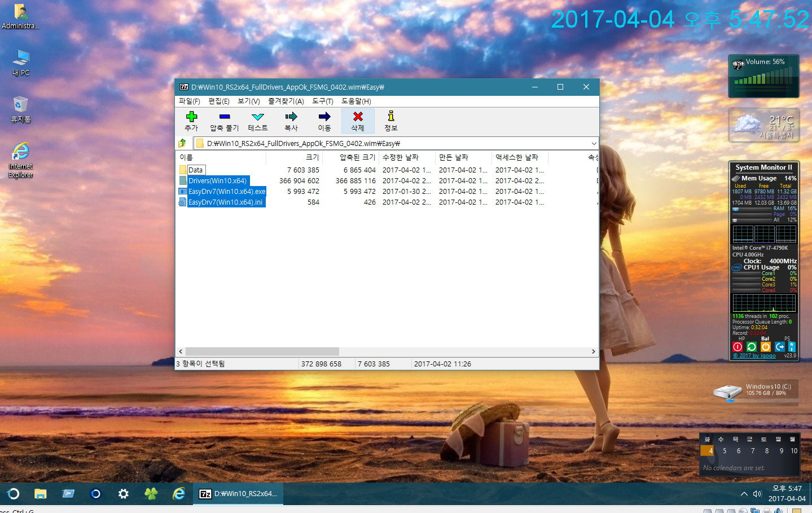
Task: Open the Favorites (즐겨찾기) menu
Action: pos(286,101)
